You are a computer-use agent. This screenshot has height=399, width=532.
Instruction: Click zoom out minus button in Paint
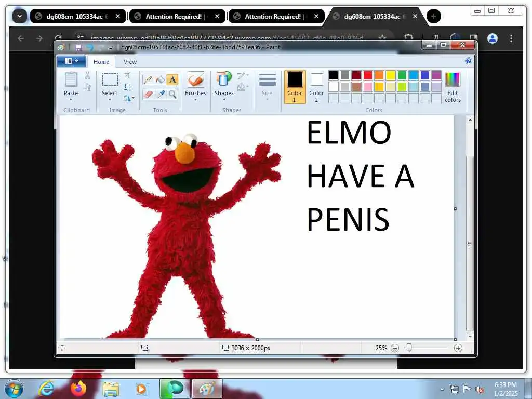(x=395, y=348)
